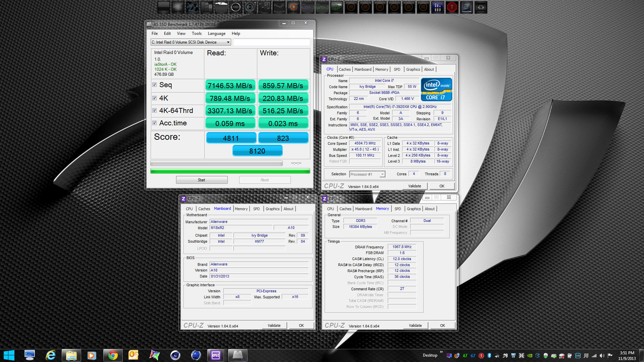This screenshot has height=362, width=644.
Task: Open the GPU-Z shortcut in top dock
Action: coord(322,7)
